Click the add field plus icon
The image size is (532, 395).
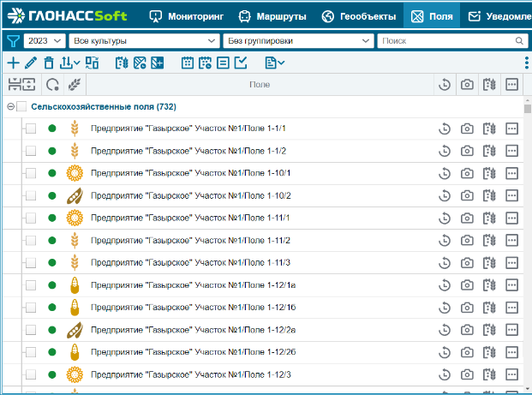[x=13, y=63]
